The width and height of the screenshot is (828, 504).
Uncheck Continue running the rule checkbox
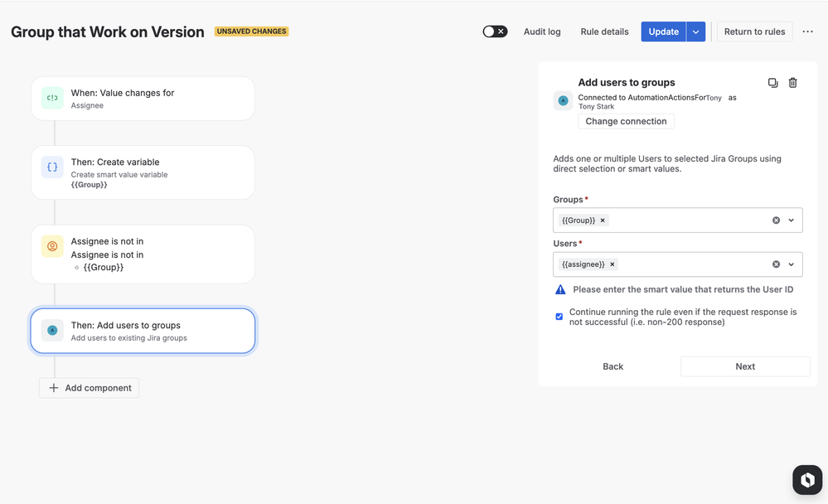click(559, 317)
